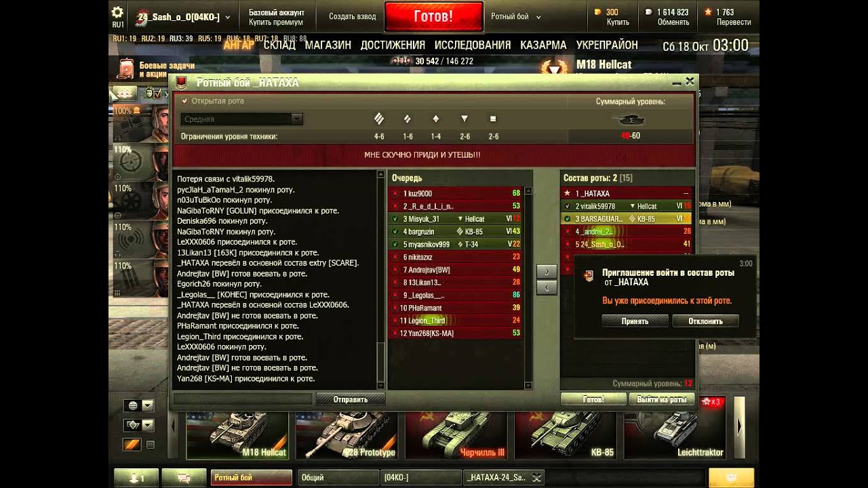This screenshot has width=868, height=488.
Task: Click the free experience star icon
Action: 708,12
